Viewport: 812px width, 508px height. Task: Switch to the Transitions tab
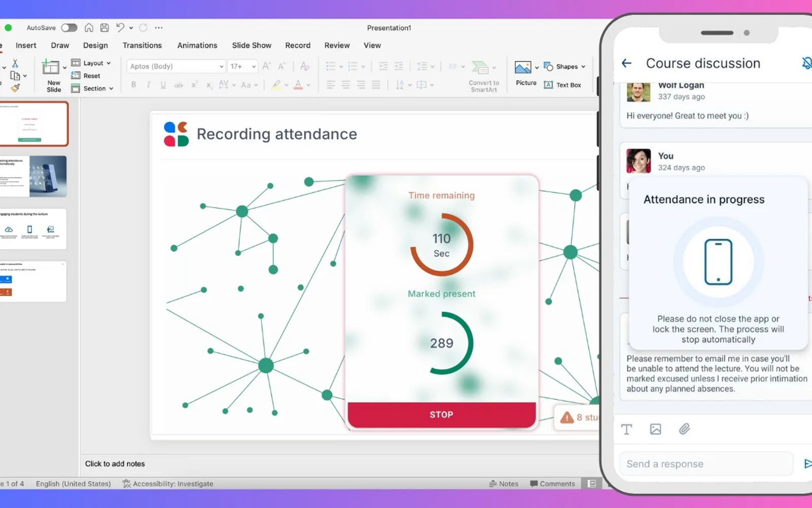click(142, 45)
